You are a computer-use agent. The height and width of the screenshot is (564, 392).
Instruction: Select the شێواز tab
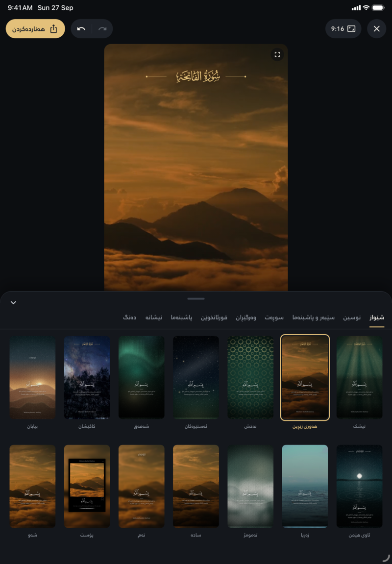point(377,317)
